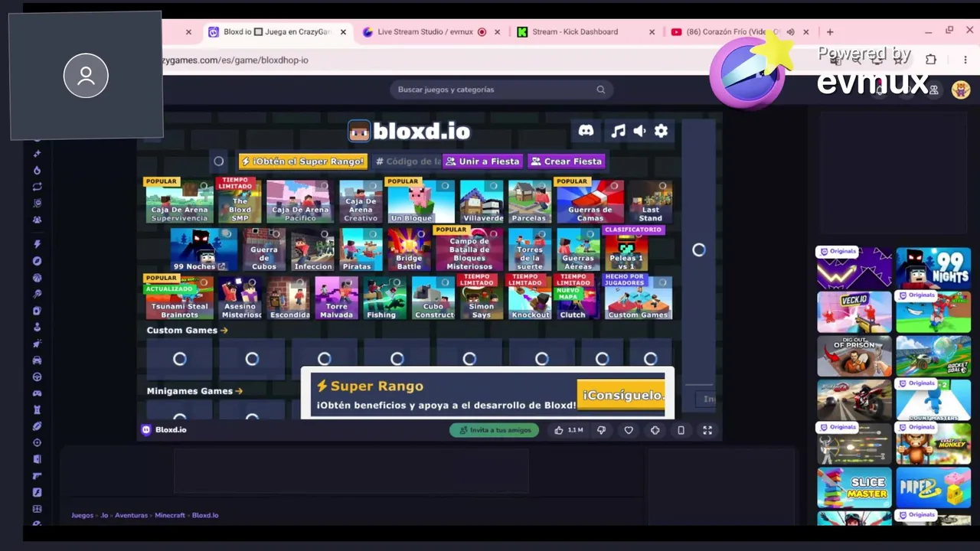
Task: Open the browser extensions puzzle icon
Action: [931, 60]
